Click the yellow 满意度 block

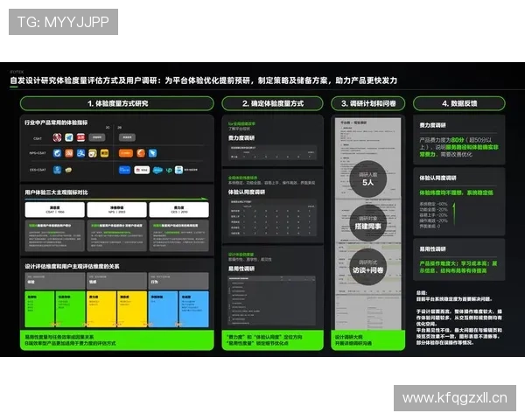132,309
